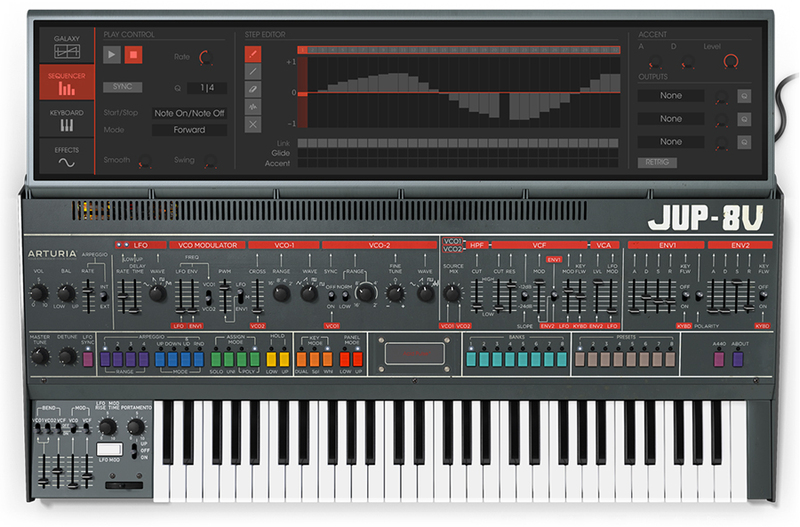Toggle the VCO-2 SYNC off/on switch
The image size is (800, 527).
(x=331, y=296)
